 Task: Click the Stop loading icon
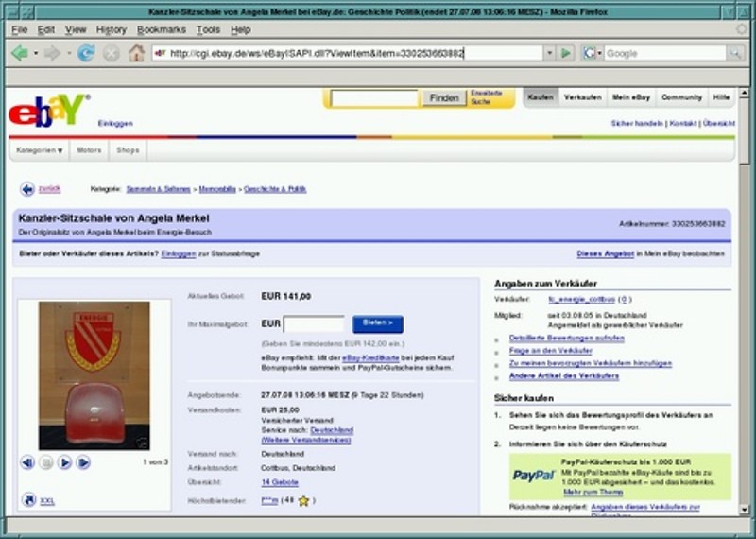coord(112,53)
